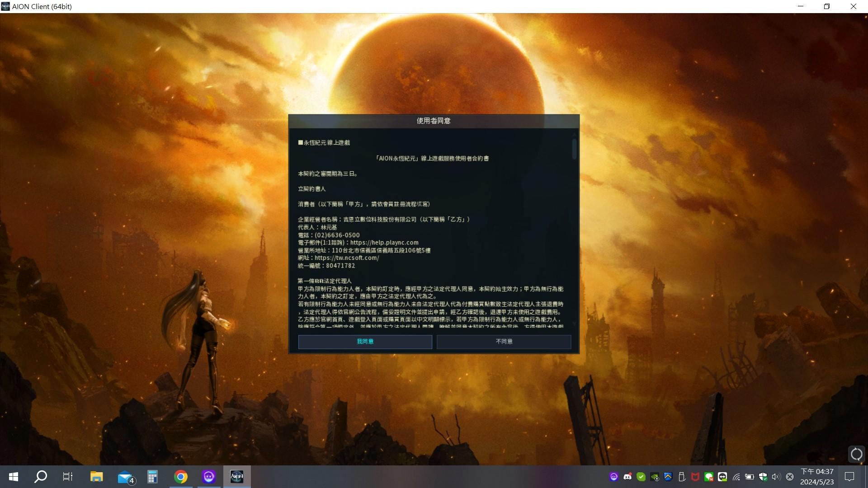Open the purple face app on taskbar
Image resolution: width=868 pixels, height=488 pixels.
pyautogui.click(x=208, y=477)
